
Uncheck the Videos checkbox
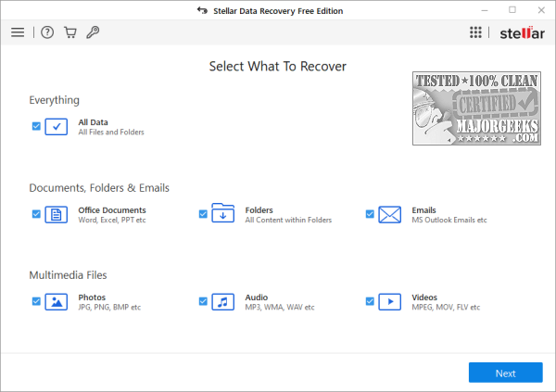point(370,301)
